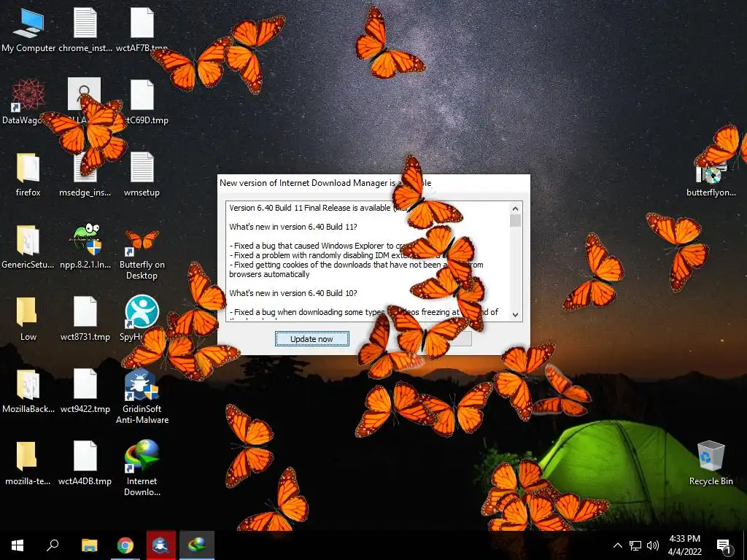Click the scroll up arrow in update notes
This screenshot has width=747, height=560.
515,209
